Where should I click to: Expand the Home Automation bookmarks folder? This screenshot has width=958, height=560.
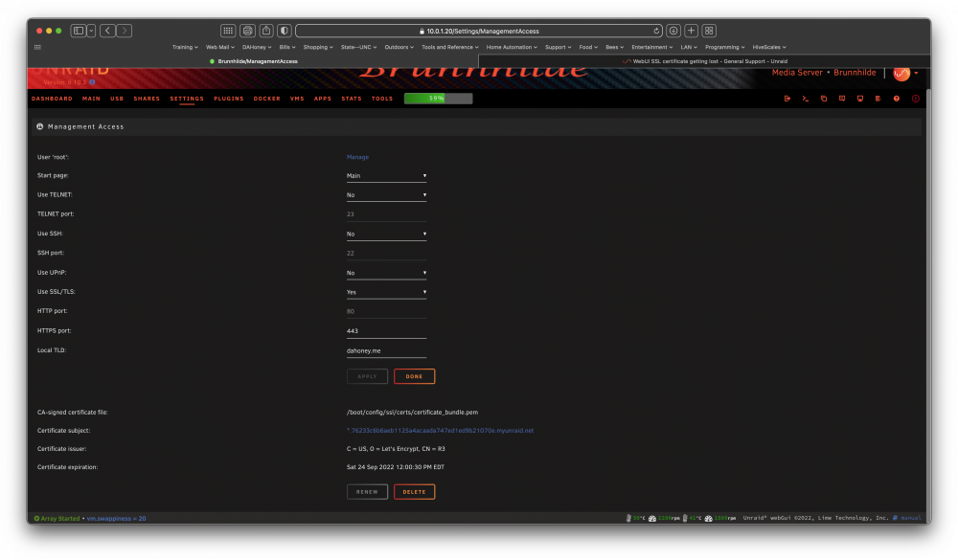(x=512, y=47)
